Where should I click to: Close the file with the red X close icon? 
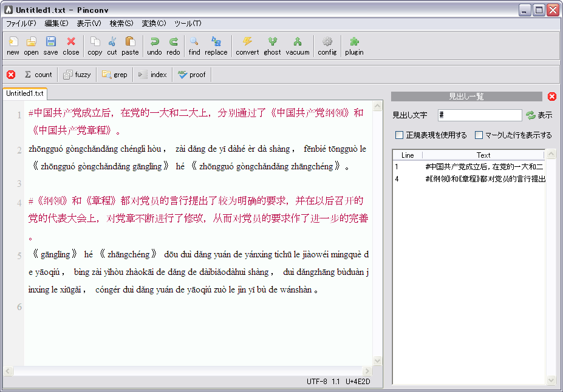coord(71,46)
